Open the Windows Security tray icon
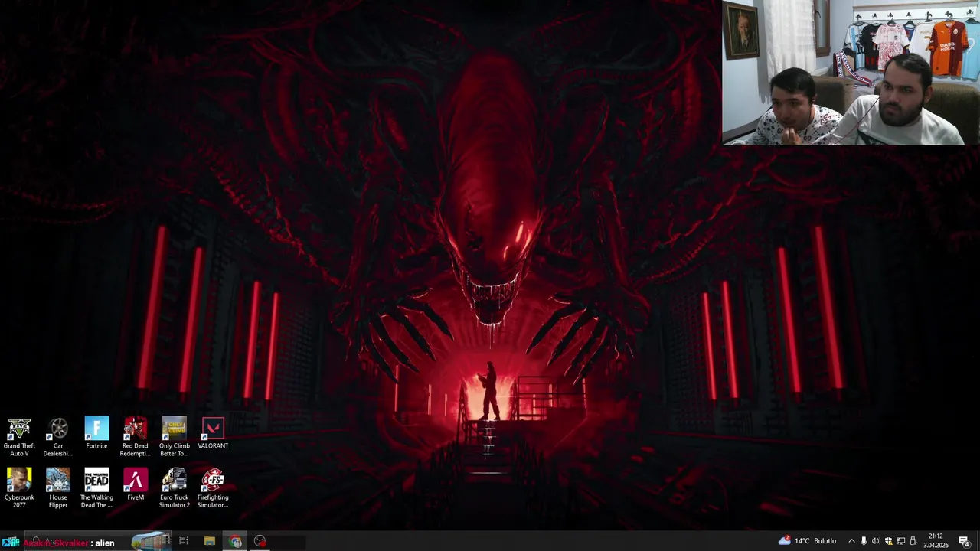This screenshot has width=980, height=551. (888, 541)
